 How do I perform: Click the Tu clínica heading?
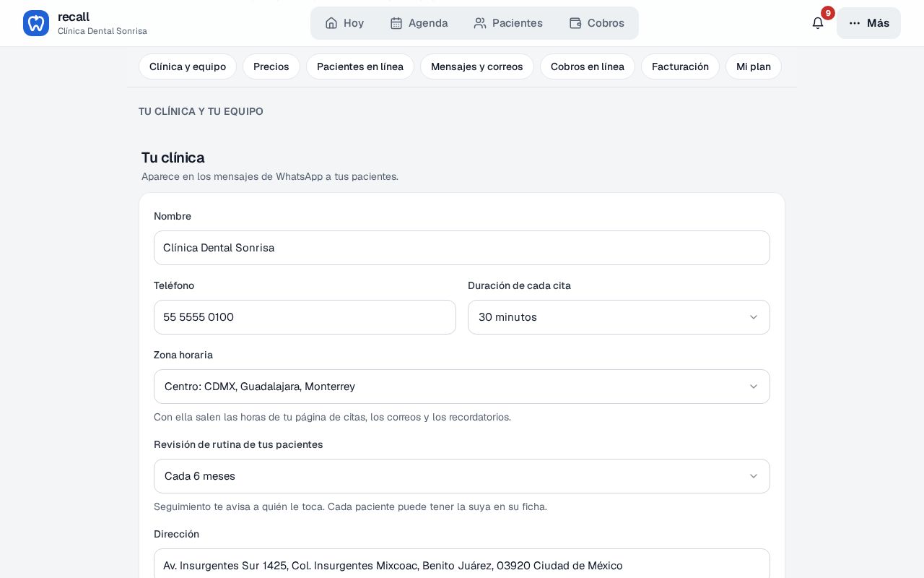(x=173, y=158)
